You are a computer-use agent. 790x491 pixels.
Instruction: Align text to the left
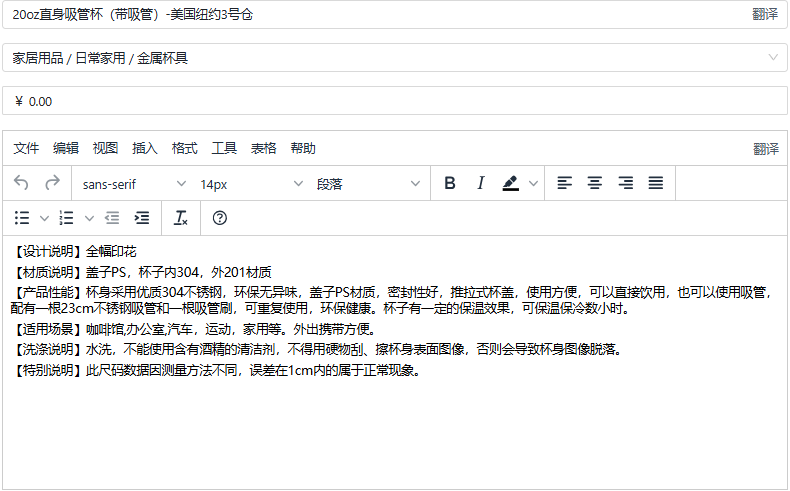coord(565,183)
